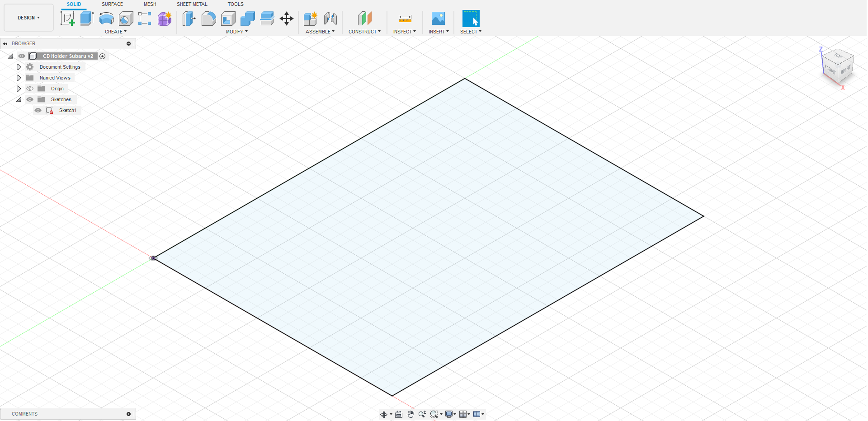868x421 pixels.
Task: Select the Joint tool
Action: 330,19
